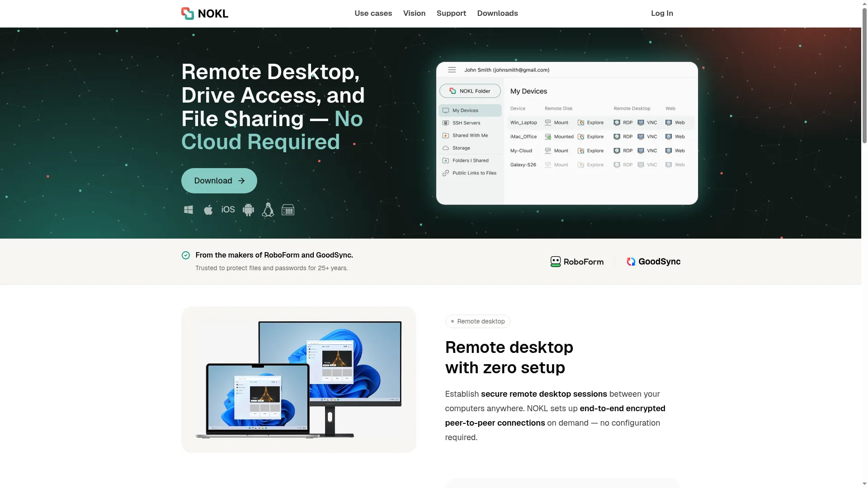This screenshot has width=868, height=488.
Task: Click the green Download button
Action: pyautogui.click(x=219, y=181)
